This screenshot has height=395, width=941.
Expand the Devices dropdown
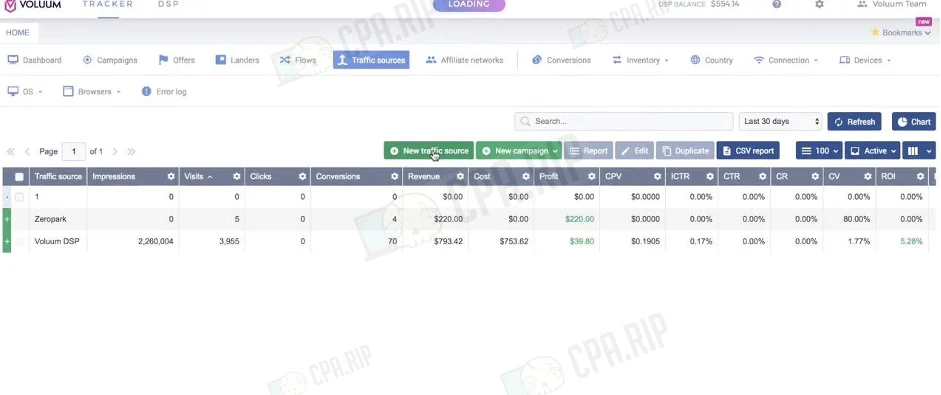[x=865, y=60]
